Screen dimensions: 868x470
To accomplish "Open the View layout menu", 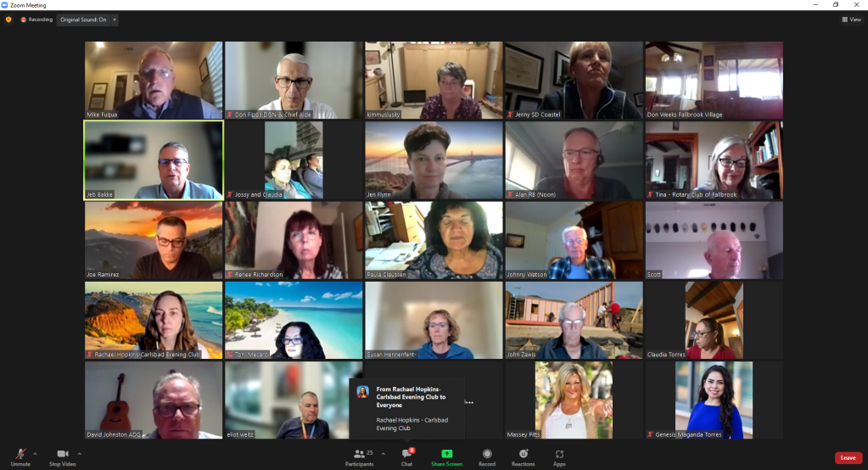I will pyautogui.click(x=851, y=20).
